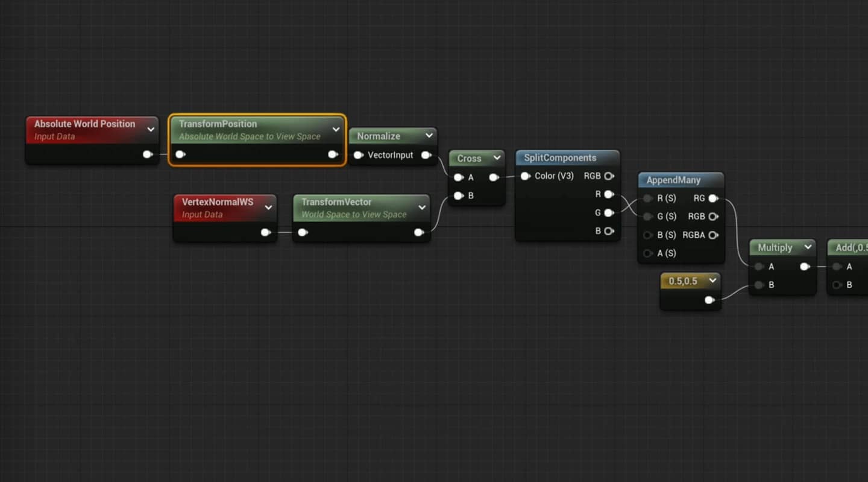Click Cross node input pin A

click(459, 177)
